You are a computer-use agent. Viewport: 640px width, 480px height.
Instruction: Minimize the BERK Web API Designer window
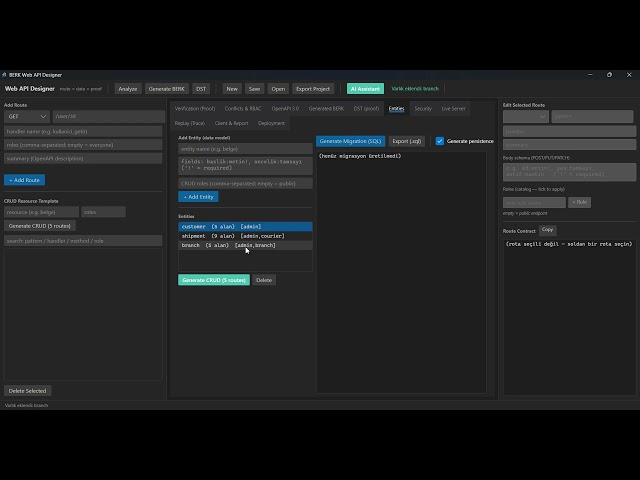(x=590, y=75)
